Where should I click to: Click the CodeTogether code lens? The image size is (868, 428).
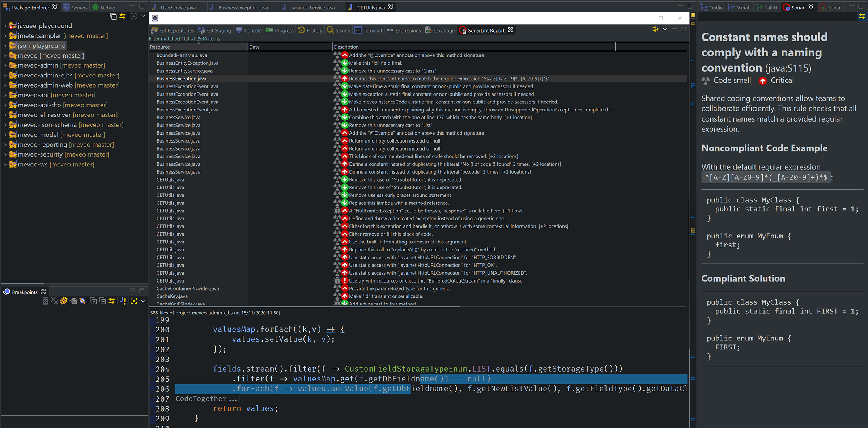[207, 399]
